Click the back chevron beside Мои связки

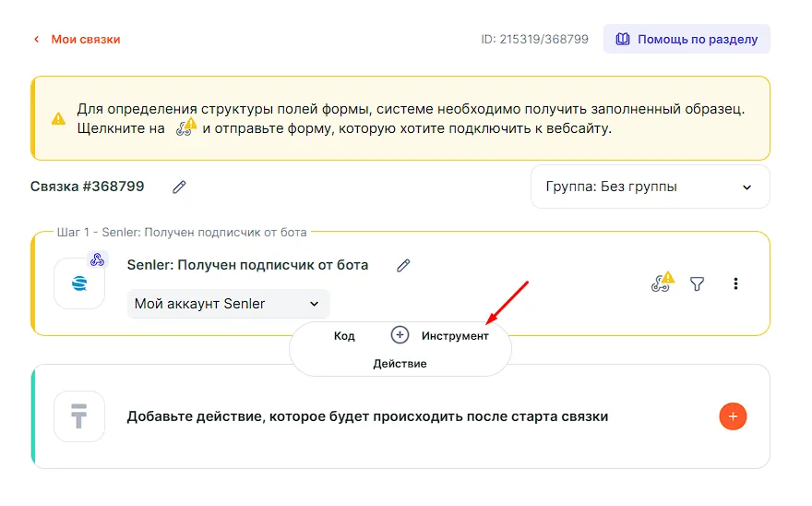pyautogui.click(x=37, y=40)
